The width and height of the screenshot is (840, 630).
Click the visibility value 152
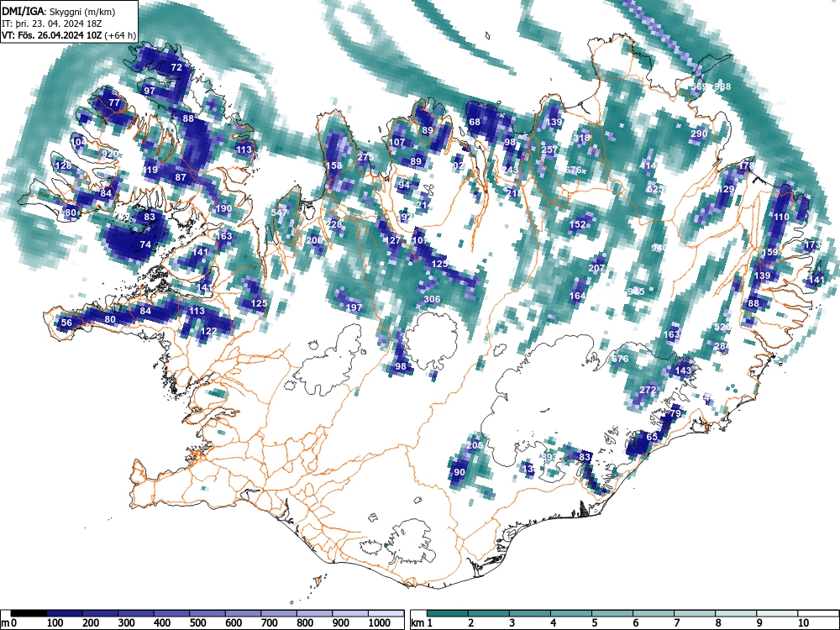pos(577,225)
